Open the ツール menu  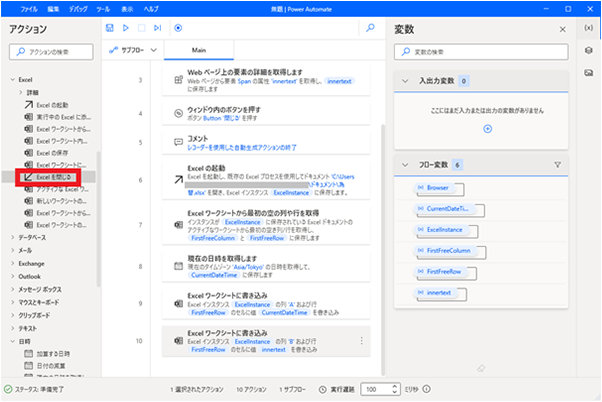[103, 9]
